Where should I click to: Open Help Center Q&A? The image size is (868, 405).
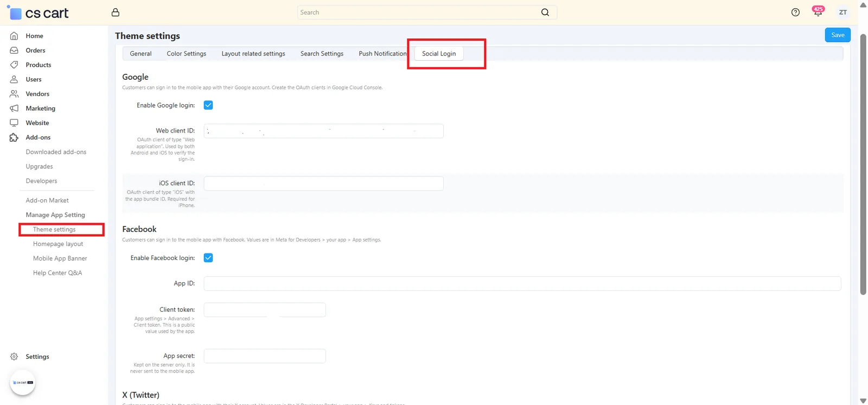pyautogui.click(x=58, y=273)
